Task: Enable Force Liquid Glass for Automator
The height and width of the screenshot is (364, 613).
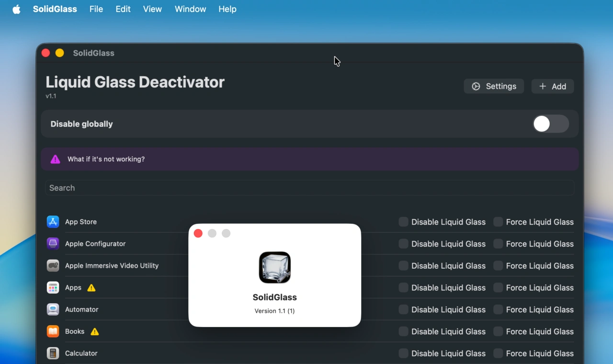Action: tap(498, 309)
